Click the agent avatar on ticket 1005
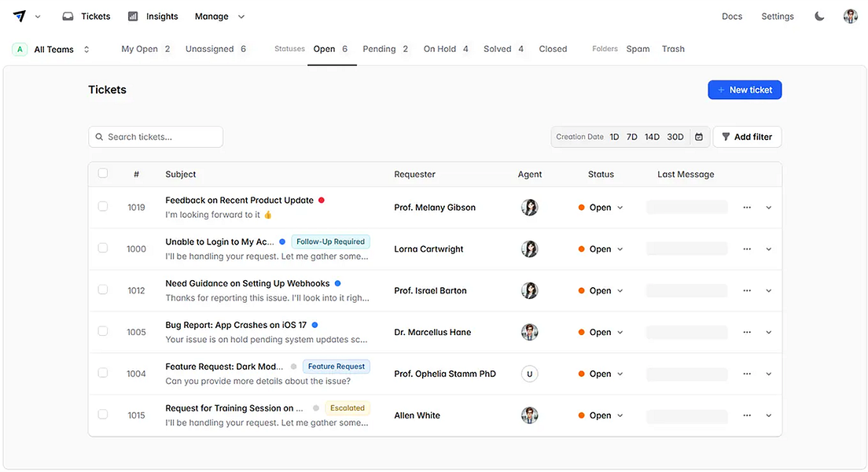This screenshot has width=868, height=472. 530,332
